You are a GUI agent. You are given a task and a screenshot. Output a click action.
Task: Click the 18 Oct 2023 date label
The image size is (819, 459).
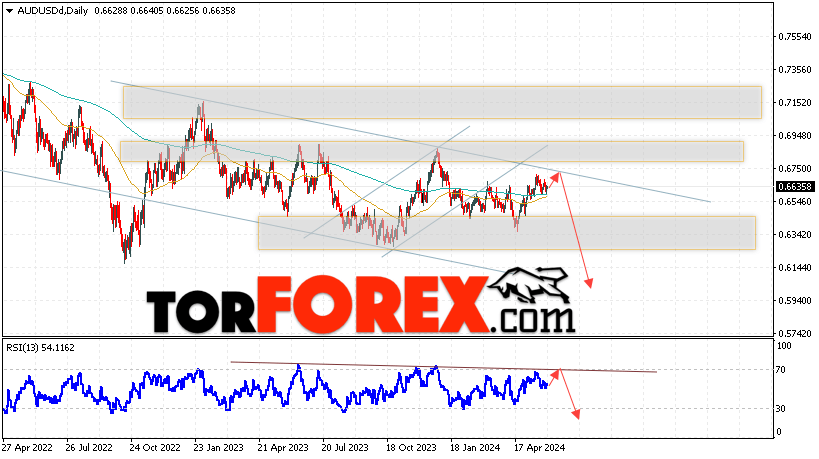411,448
